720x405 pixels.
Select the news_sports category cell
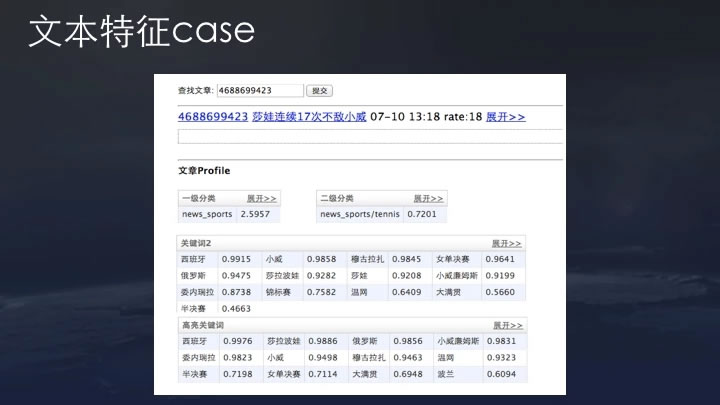pyautogui.click(x=207, y=214)
